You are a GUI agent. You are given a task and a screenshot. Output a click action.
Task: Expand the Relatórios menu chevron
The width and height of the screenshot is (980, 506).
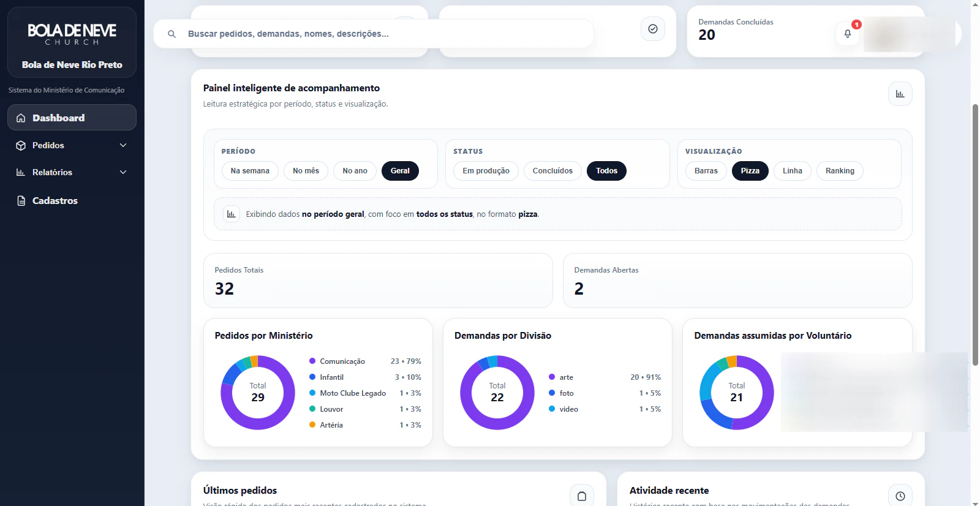coord(123,172)
